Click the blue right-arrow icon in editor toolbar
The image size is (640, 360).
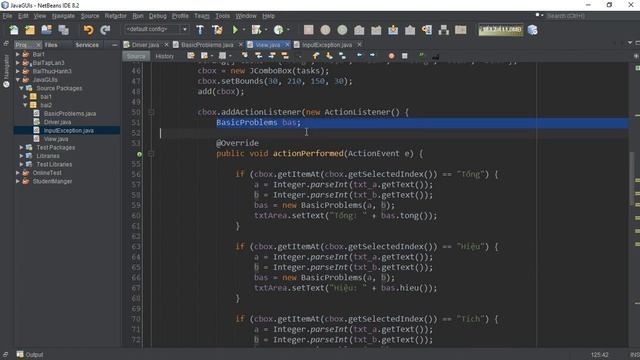tap(372, 56)
